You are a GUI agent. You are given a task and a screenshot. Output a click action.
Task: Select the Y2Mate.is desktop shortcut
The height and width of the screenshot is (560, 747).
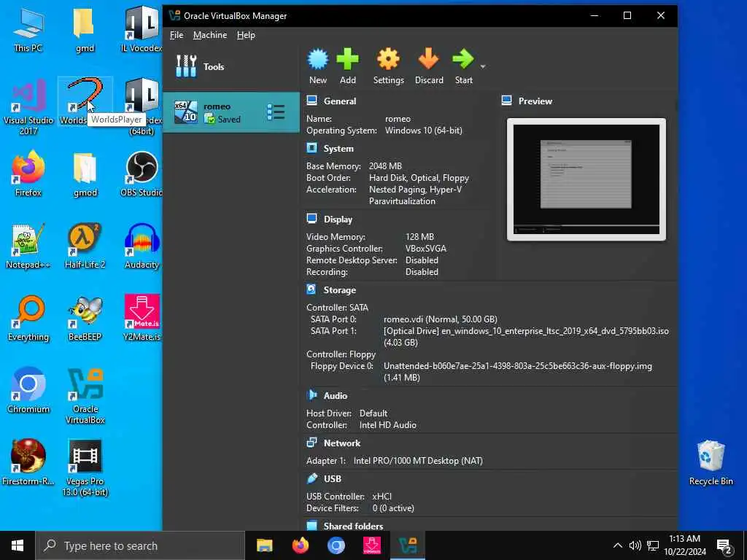(142, 319)
